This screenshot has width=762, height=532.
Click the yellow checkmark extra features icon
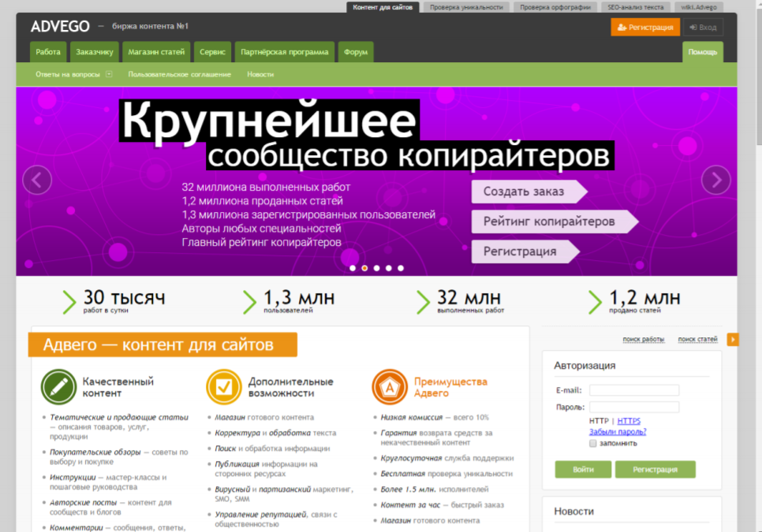point(224,387)
